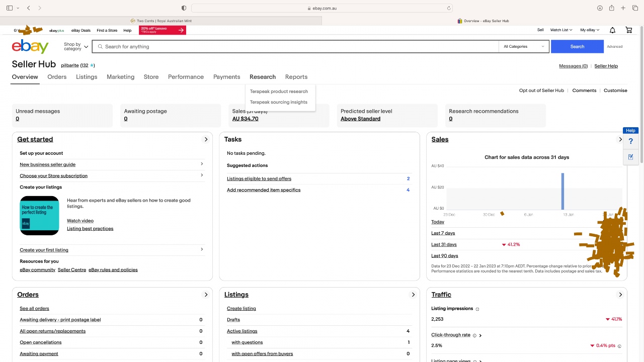Screen dimensions: 644x362
Task: Open Listing best practices link
Action: click(90, 229)
